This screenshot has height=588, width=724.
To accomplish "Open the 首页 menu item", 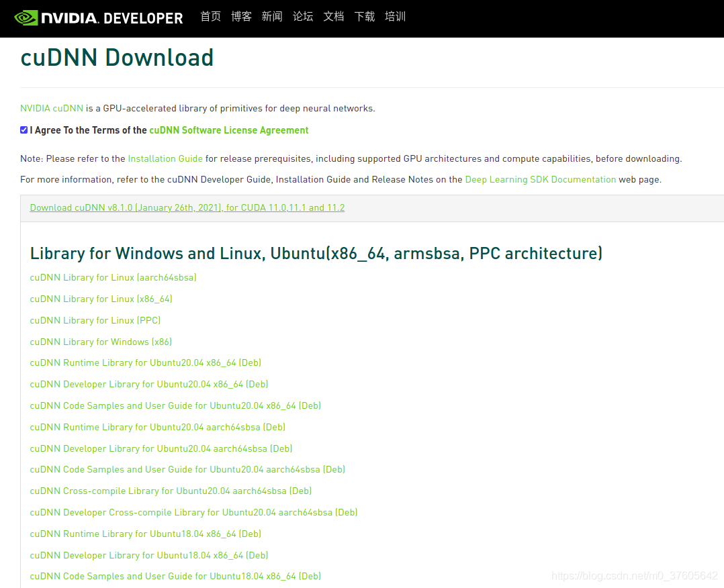I will (x=211, y=17).
